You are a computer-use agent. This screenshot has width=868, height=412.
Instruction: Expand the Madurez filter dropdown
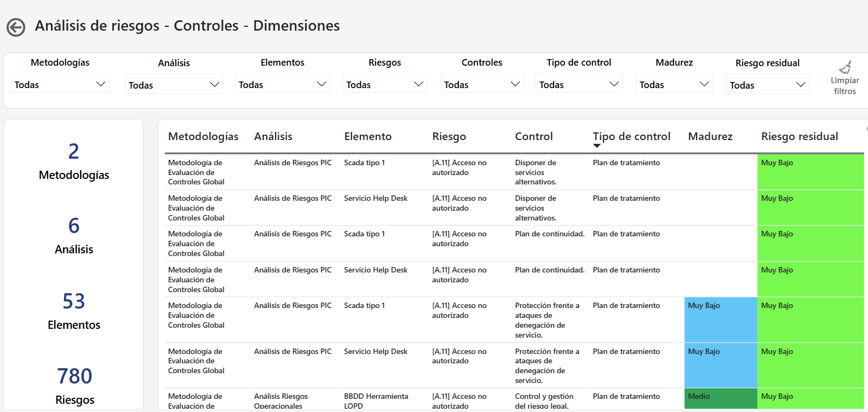674,84
